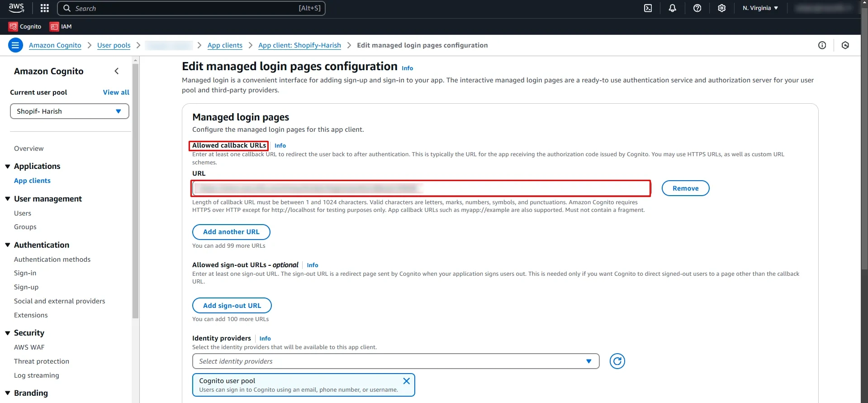Toggle the side navigation hamburger button

click(x=15, y=45)
